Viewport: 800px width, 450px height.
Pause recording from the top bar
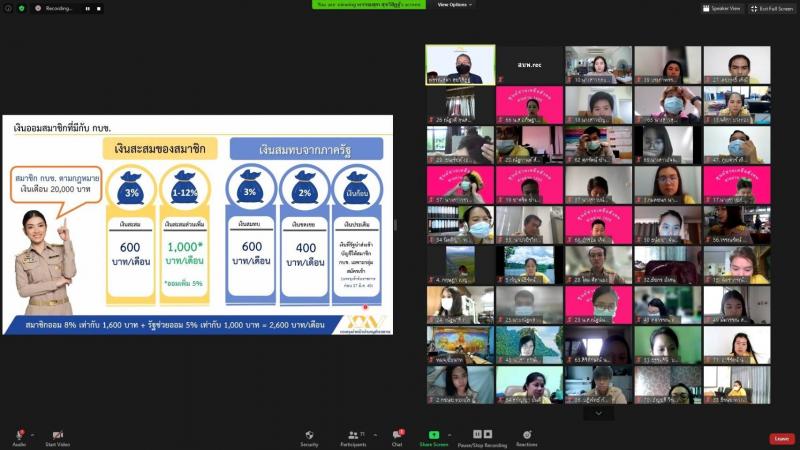click(88, 9)
